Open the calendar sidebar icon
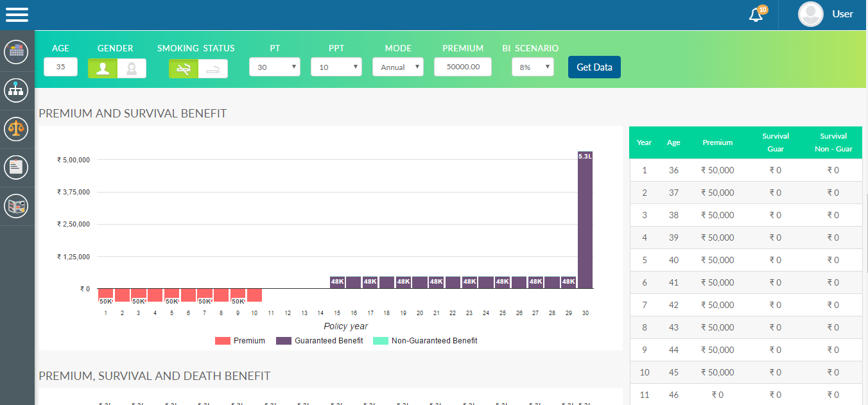This screenshot has width=868, height=405. click(16, 51)
